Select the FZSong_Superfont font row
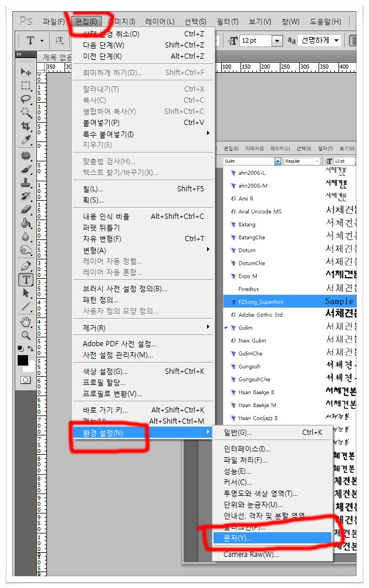This screenshot has width=369, height=588. pos(289,302)
